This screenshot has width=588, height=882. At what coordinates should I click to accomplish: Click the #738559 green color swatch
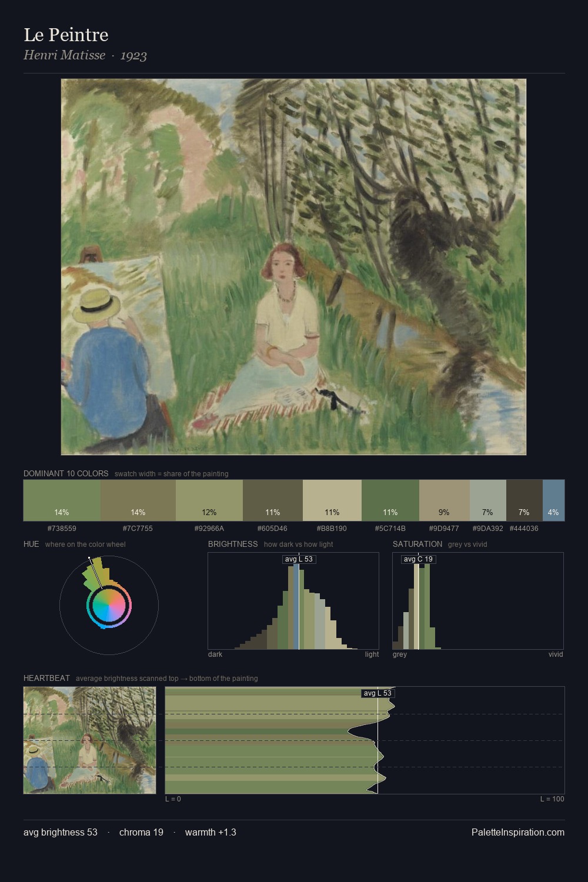[x=62, y=500]
